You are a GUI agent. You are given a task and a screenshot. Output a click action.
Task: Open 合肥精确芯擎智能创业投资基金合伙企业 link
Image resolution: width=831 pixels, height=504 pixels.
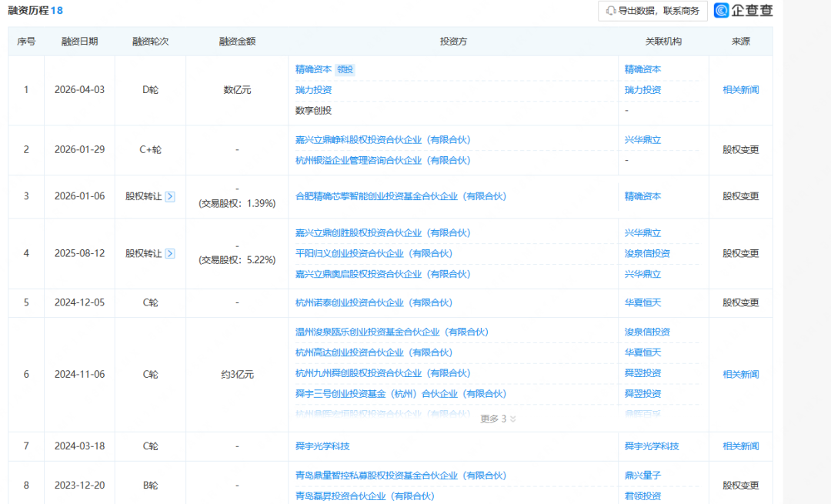[x=401, y=196]
